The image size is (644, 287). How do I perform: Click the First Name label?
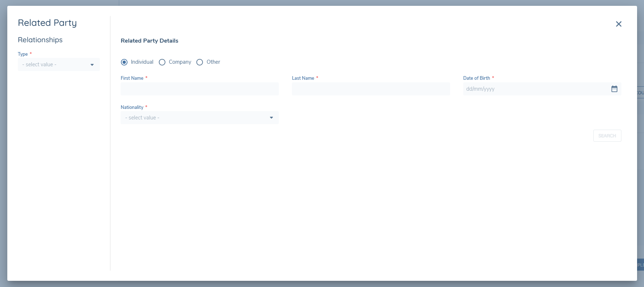click(132, 78)
